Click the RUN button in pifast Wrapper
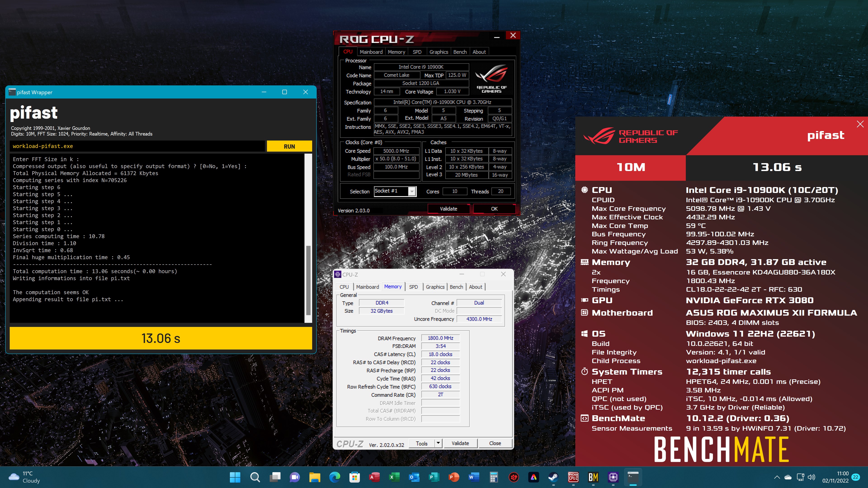This screenshot has width=868, height=488. coord(289,146)
